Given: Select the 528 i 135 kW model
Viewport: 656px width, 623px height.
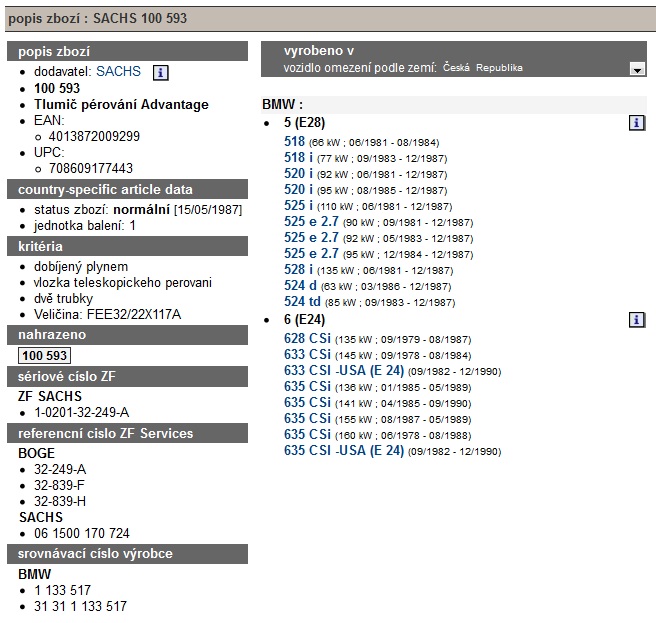Looking at the screenshot, I should click(298, 270).
